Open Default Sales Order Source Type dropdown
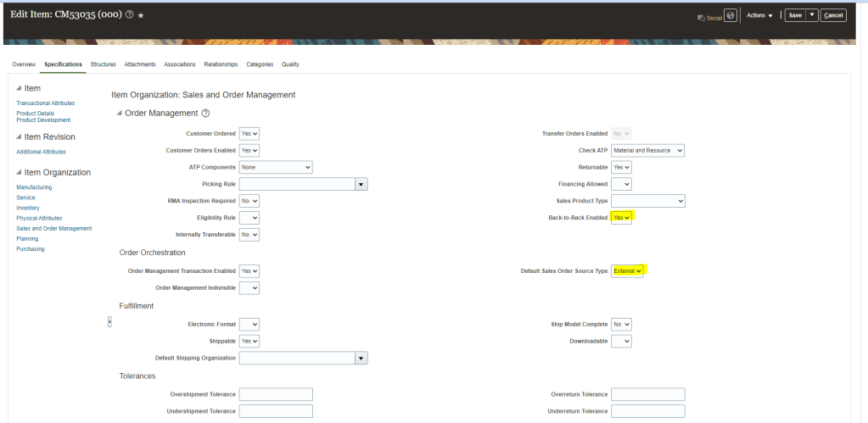868x423 pixels. pyautogui.click(x=628, y=271)
